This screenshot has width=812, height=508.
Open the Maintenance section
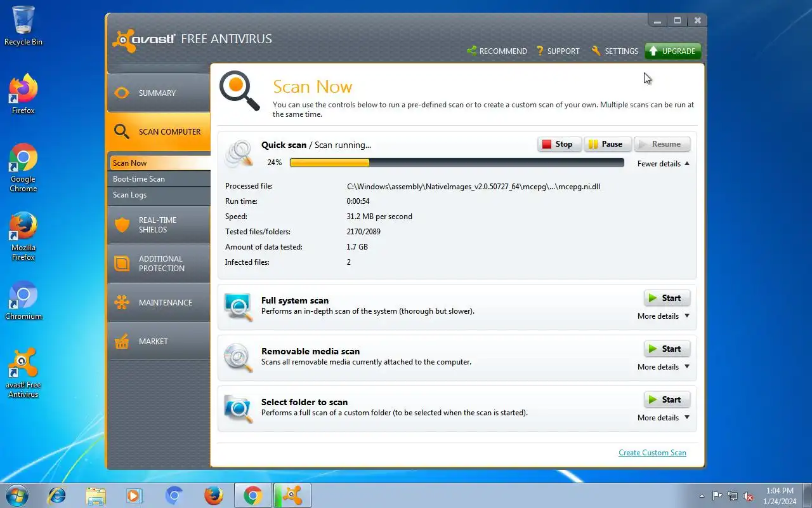pos(159,302)
